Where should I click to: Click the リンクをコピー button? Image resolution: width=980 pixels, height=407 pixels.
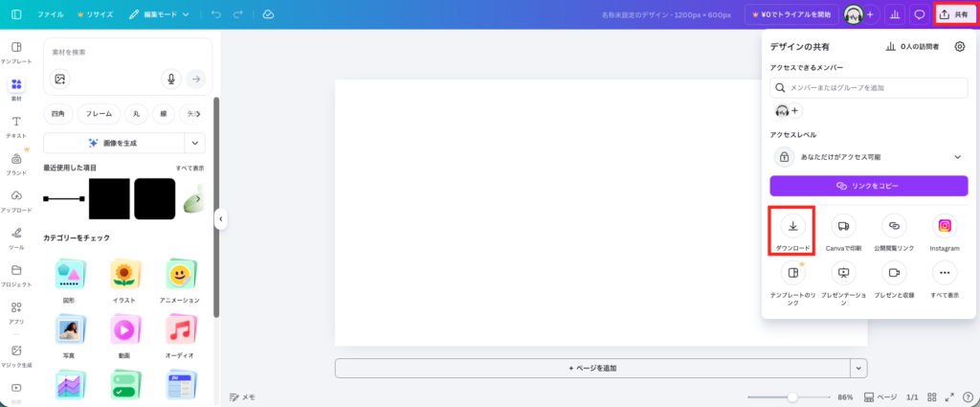[869, 186]
